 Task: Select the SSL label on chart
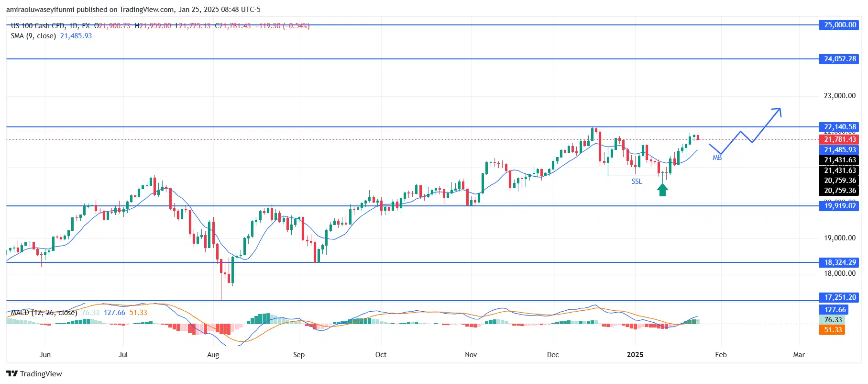click(x=637, y=181)
